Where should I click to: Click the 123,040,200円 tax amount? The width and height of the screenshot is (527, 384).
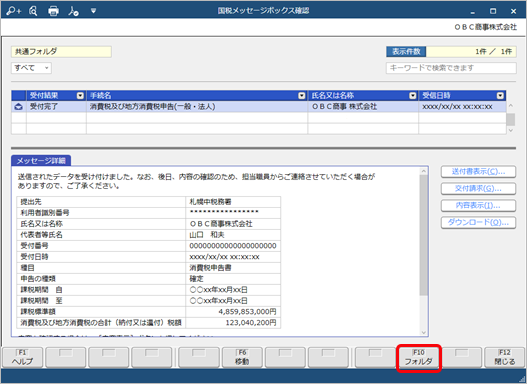(251, 323)
